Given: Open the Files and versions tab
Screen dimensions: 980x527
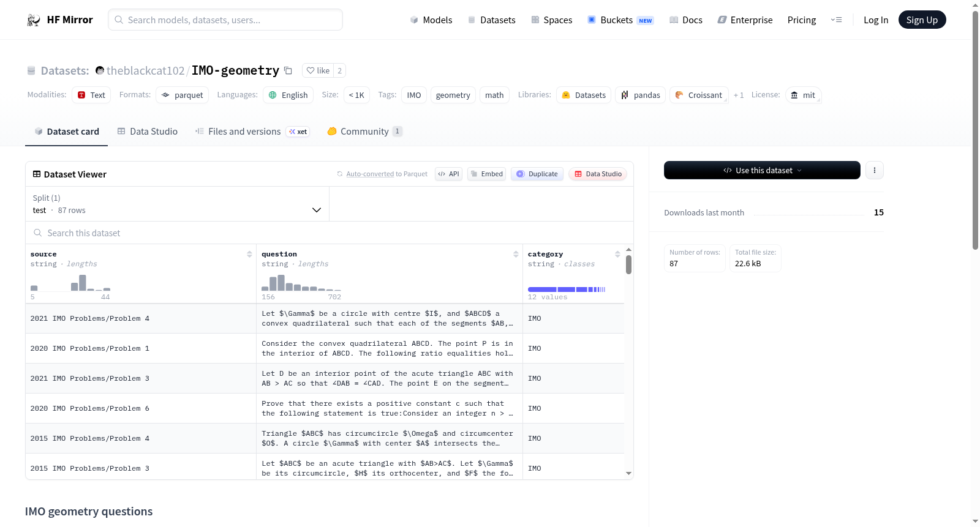Looking at the screenshot, I should tap(252, 132).
